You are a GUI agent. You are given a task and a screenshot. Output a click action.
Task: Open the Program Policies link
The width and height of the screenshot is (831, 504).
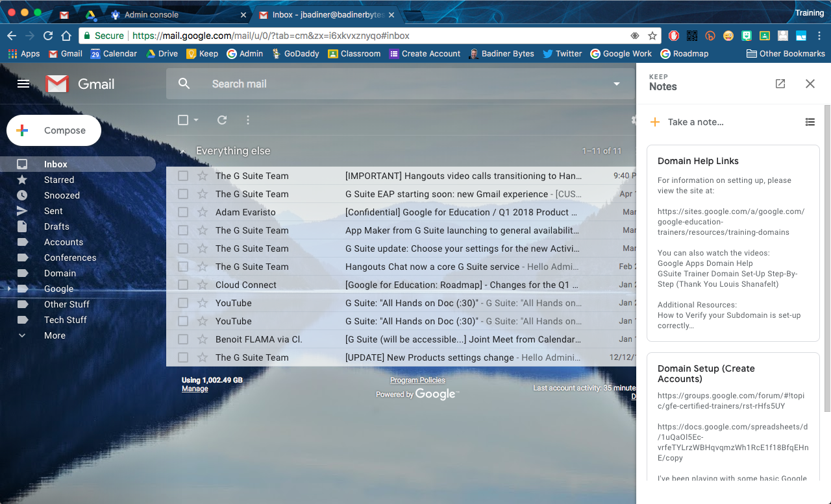tap(417, 380)
